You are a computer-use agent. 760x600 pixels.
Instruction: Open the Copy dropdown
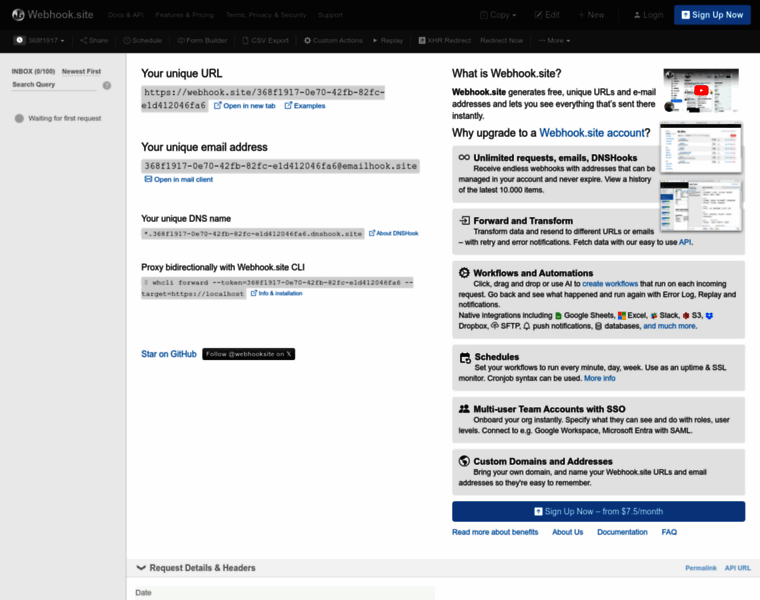pos(498,15)
